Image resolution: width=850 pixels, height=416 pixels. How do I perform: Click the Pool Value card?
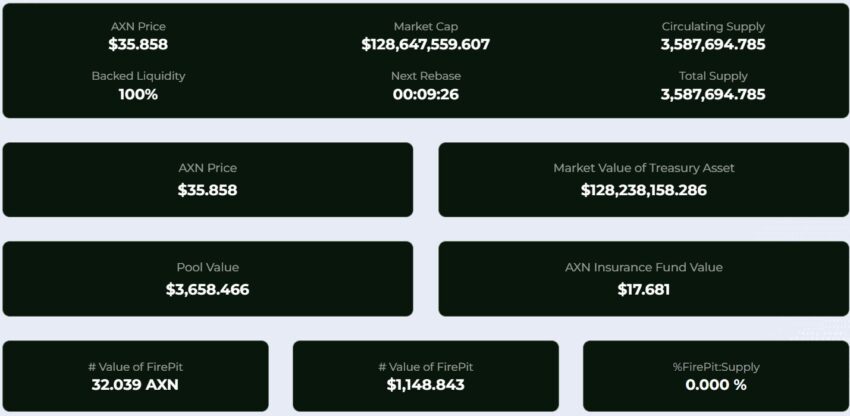point(208,279)
